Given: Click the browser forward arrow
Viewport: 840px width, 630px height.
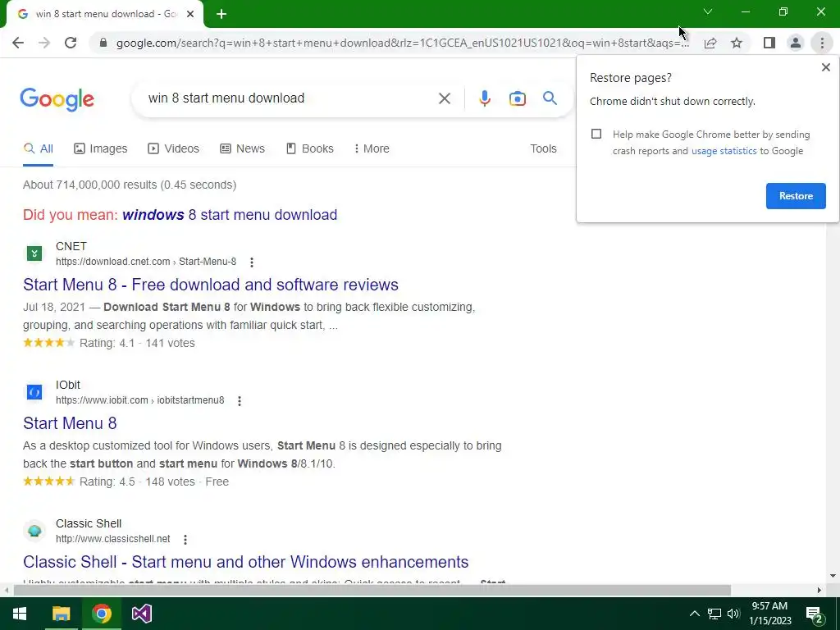Looking at the screenshot, I should click(x=44, y=43).
